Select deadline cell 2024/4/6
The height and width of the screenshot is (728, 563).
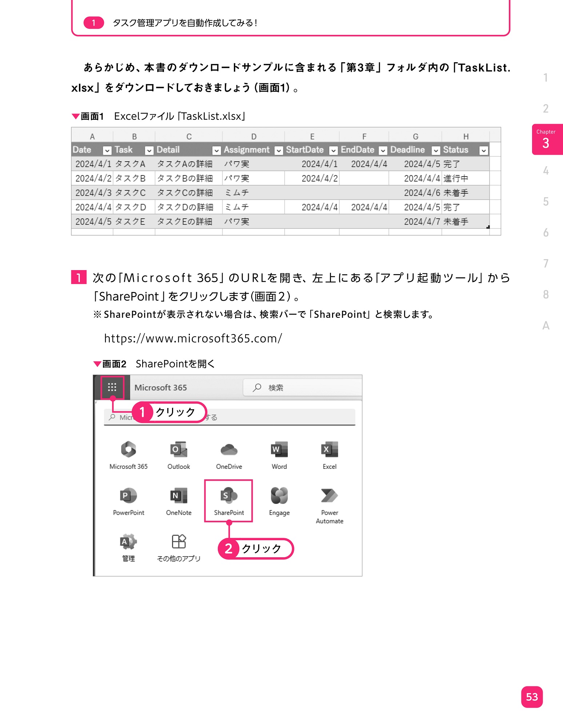(x=415, y=193)
